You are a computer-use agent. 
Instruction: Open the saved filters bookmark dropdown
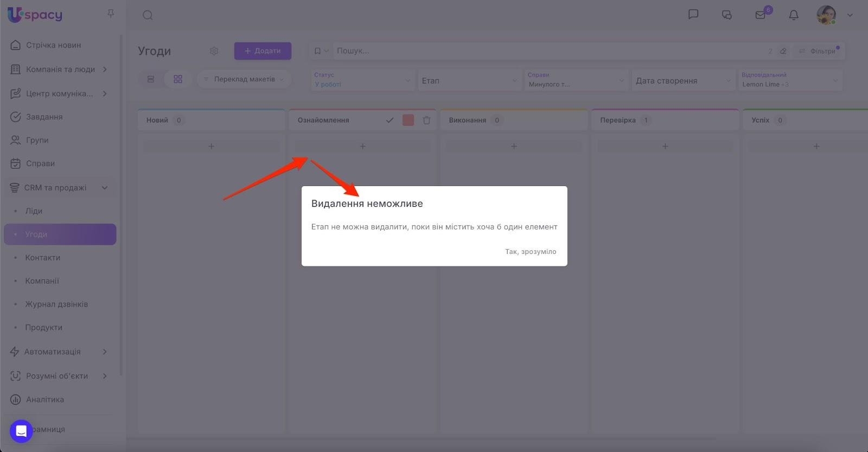[x=321, y=51]
